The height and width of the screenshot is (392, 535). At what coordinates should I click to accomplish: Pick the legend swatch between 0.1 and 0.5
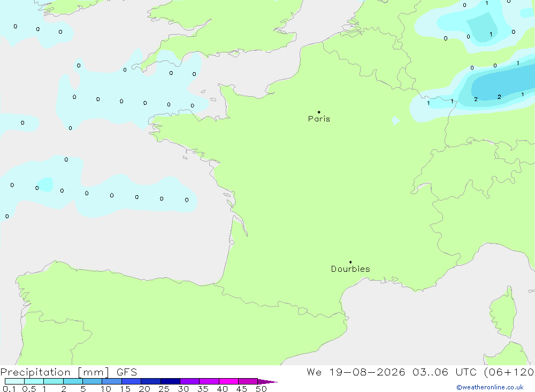[x=14, y=381]
